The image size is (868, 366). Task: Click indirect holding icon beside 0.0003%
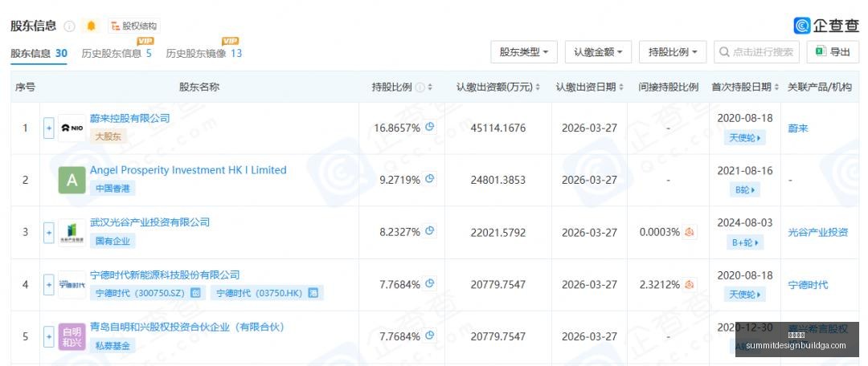690,232
